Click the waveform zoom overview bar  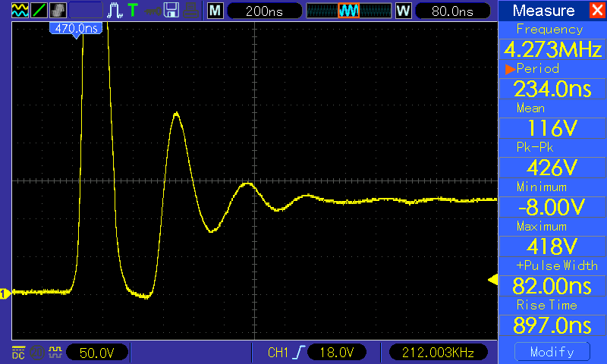[349, 11]
